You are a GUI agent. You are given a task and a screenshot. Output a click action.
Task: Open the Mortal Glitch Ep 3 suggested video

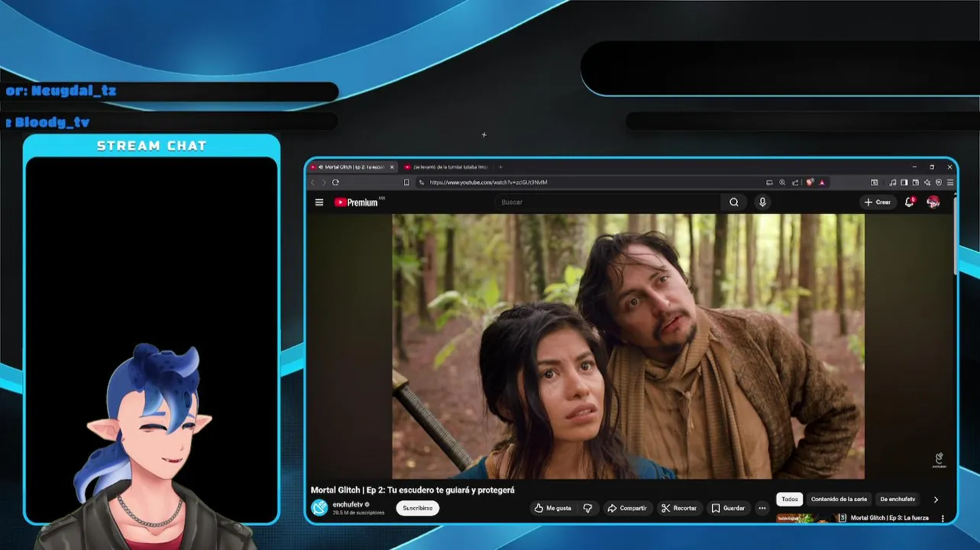[x=890, y=518]
